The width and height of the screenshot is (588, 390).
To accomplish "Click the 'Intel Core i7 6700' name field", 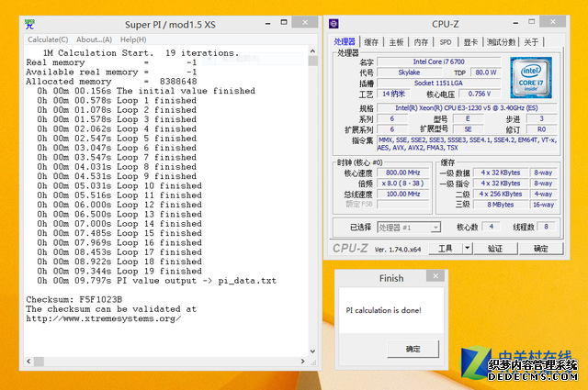I will pyautogui.click(x=439, y=61).
